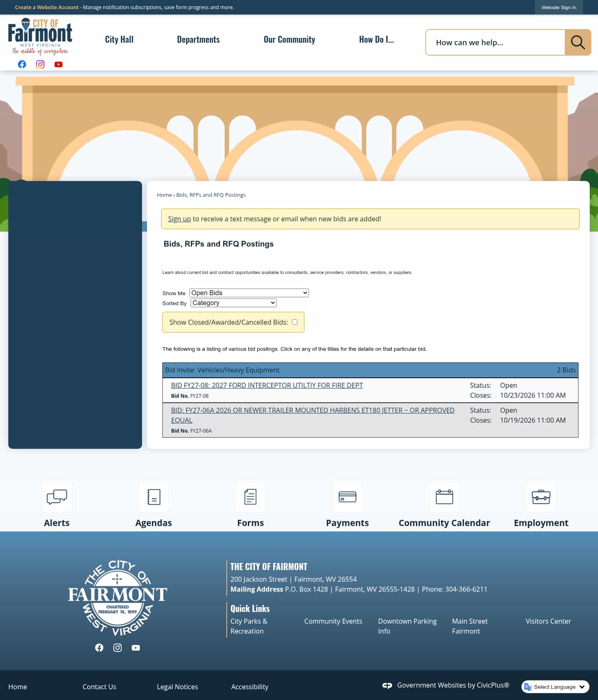Viewport: 598px width, 700px height.
Task: Open the Show Me Open Bids dropdown
Action: (x=249, y=293)
